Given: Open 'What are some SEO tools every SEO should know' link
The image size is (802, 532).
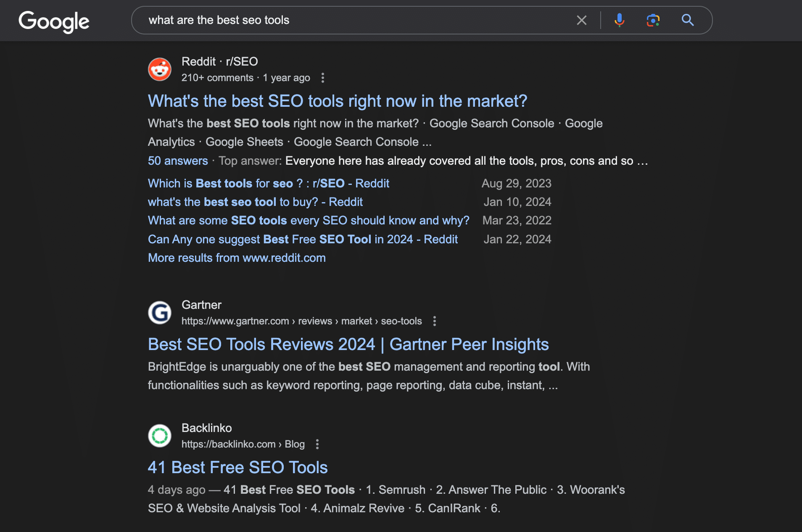Looking at the screenshot, I should tap(309, 221).
